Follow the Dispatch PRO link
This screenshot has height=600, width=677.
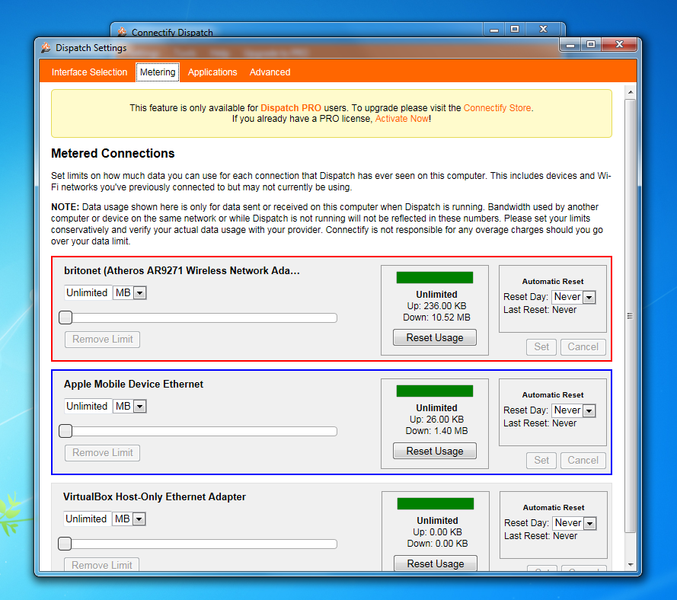coord(291,108)
